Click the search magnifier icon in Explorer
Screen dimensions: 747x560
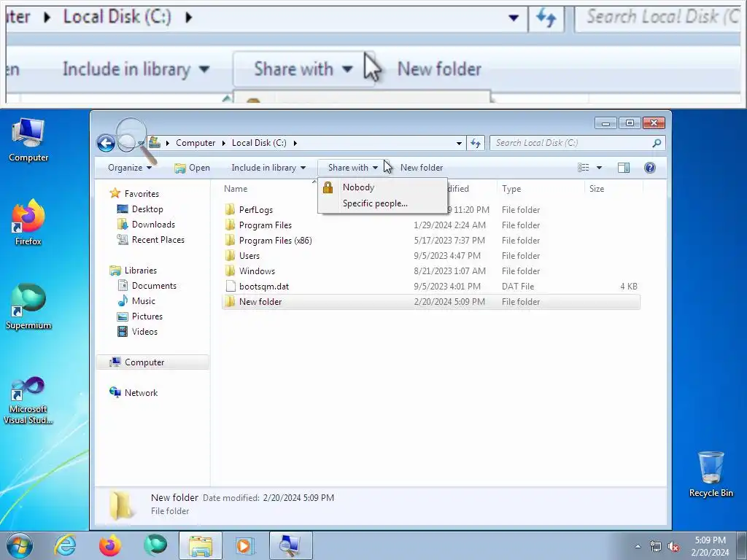tap(657, 143)
